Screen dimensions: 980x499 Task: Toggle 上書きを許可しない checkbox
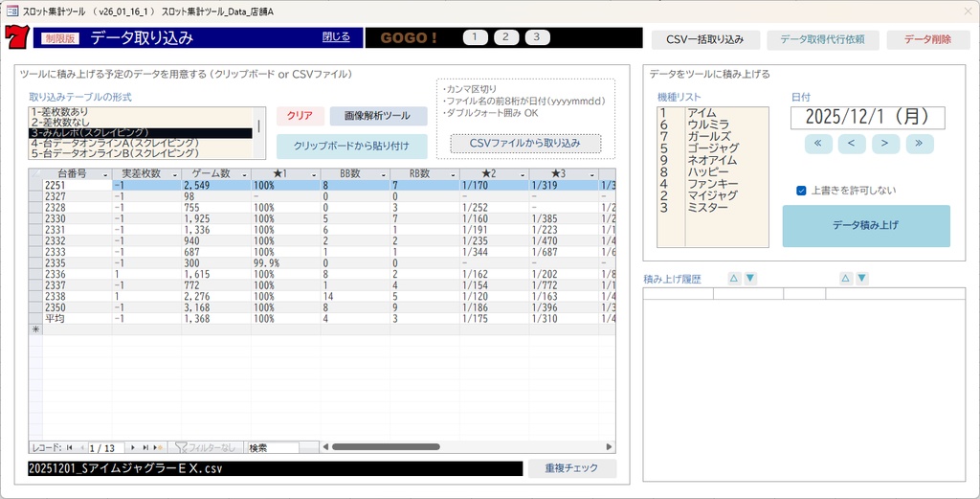(801, 191)
